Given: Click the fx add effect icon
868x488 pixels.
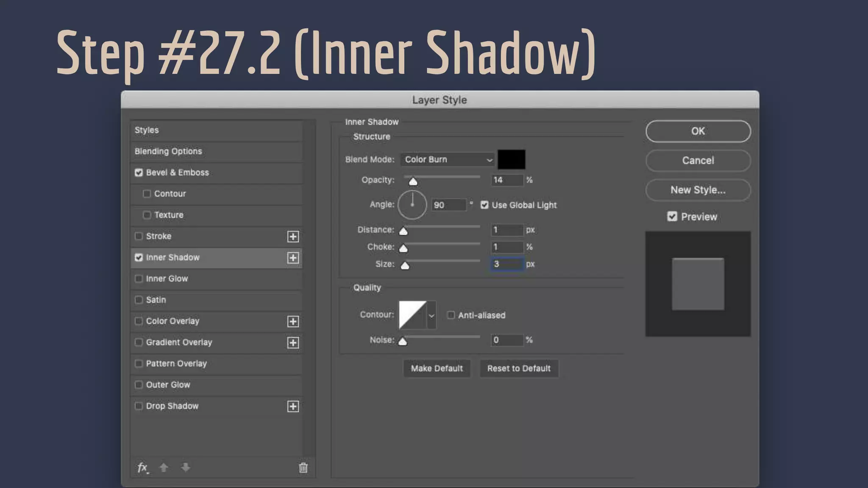Looking at the screenshot, I should (142, 468).
